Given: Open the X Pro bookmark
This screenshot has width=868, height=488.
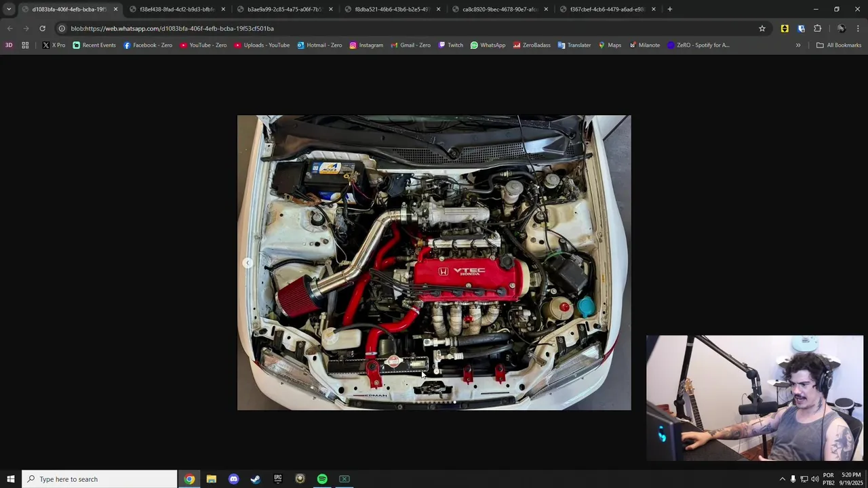Looking at the screenshot, I should click(54, 45).
